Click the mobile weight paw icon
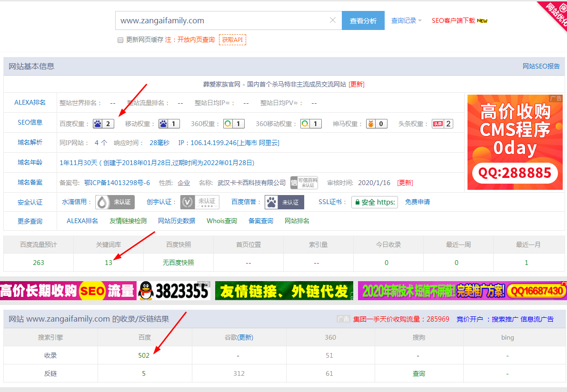This screenshot has height=392, width=567. 163,124
